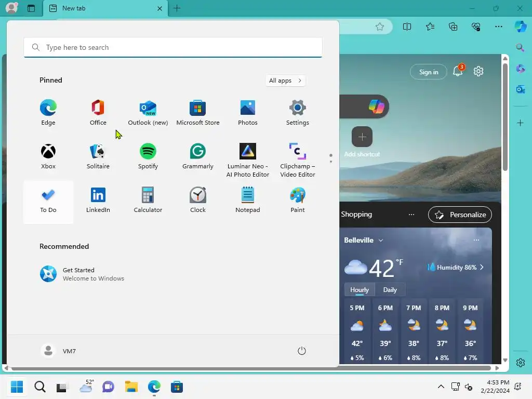
Task: Click the Personalize feed button
Action: click(460, 215)
